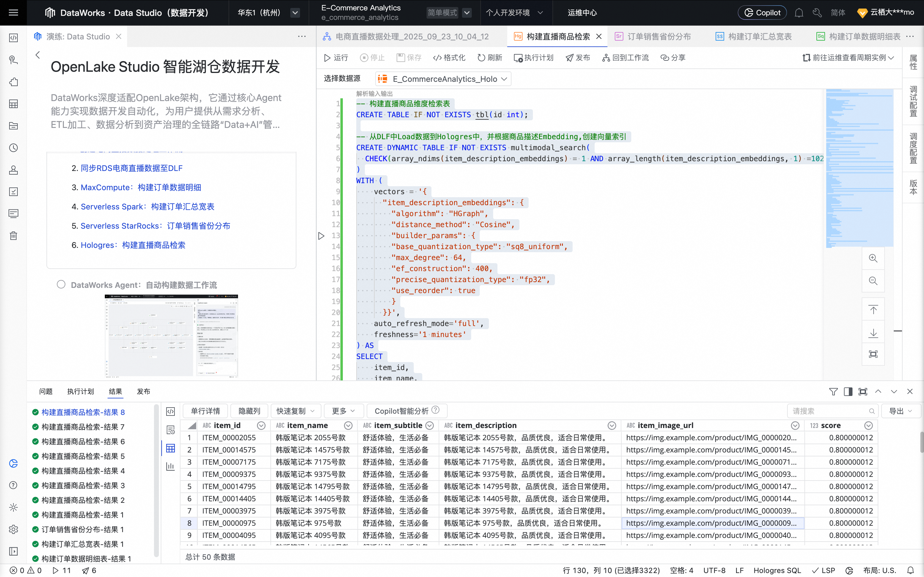
Task: Click the filter funnel icon in results panel
Action: click(833, 391)
